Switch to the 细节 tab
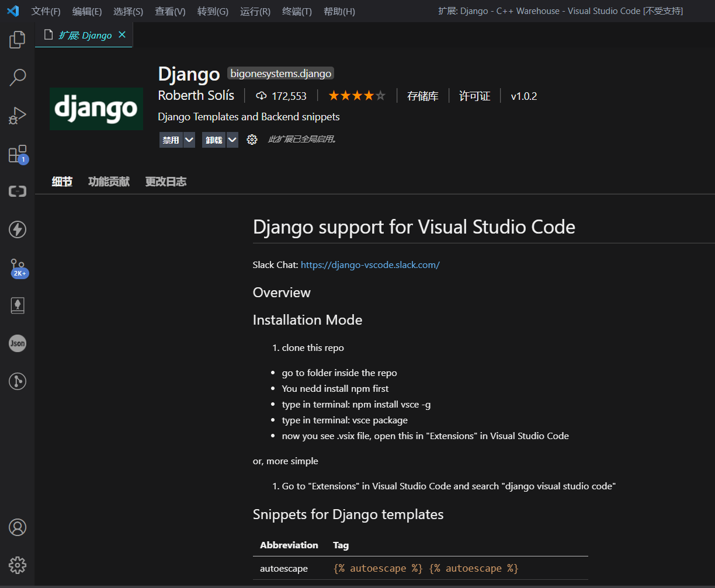Image resolution: width=715 pixels, height=588 pixels. pos(62,182)
